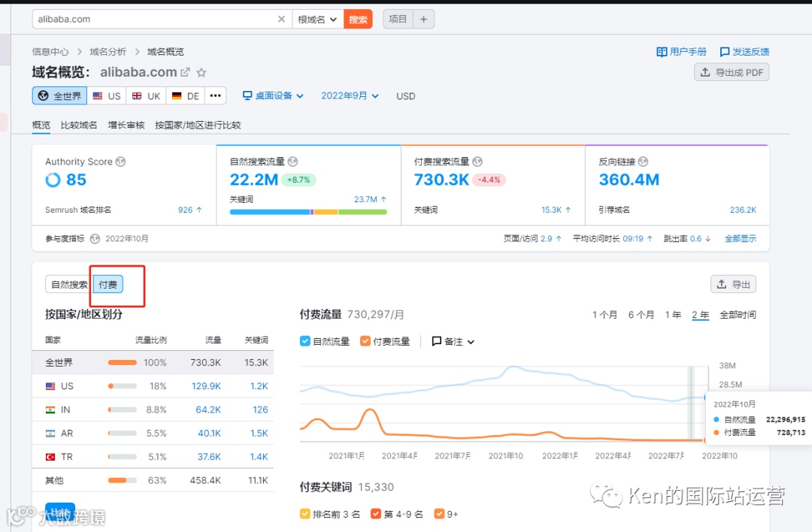Click Authority Score value 85

pos(76,180)
